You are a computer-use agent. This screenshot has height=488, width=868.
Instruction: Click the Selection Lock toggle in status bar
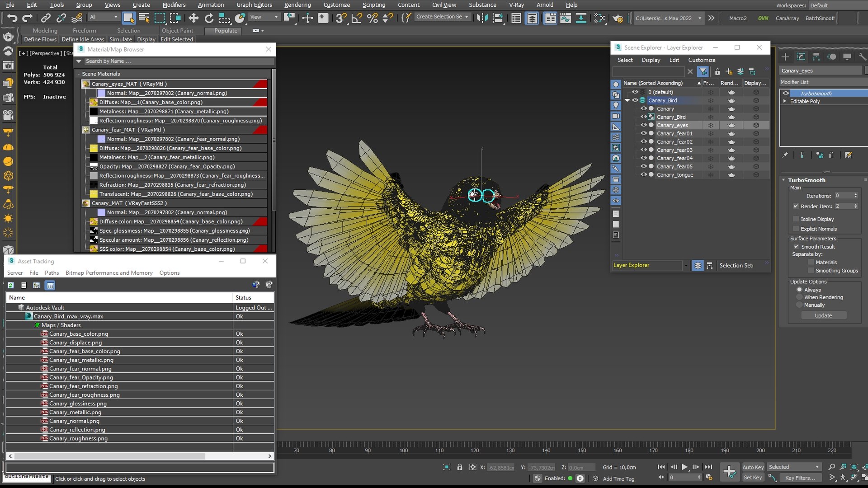point(460,467)
